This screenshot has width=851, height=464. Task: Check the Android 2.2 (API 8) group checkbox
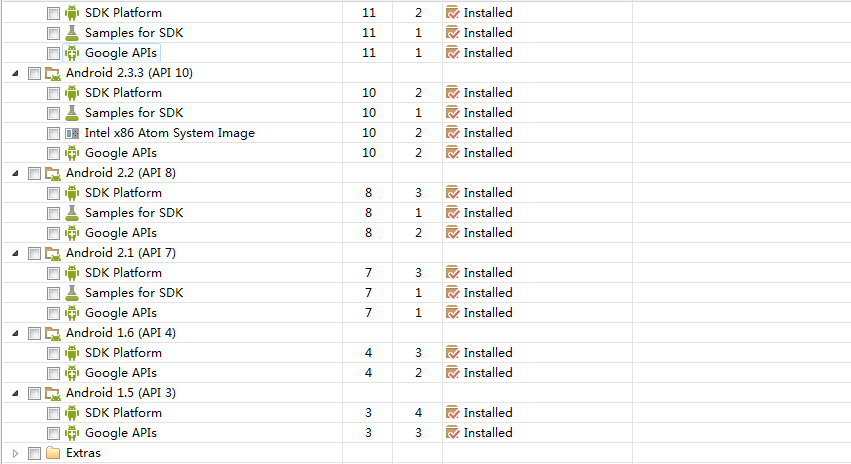[x=34, y=173]
